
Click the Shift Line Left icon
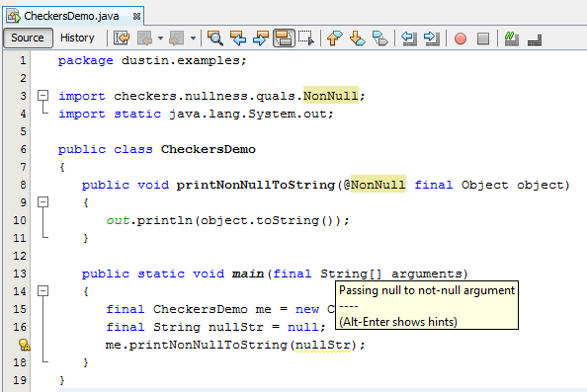(409, 39)
